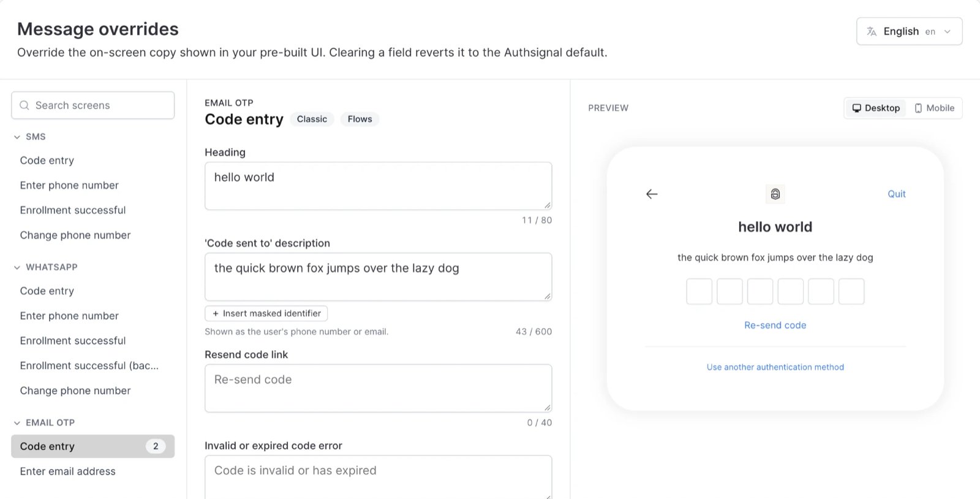Image resolution: width=980 pixels, height=499 pixels.
Task: Select Email OTP Code entry item
Action: click(x=93, y=446)
